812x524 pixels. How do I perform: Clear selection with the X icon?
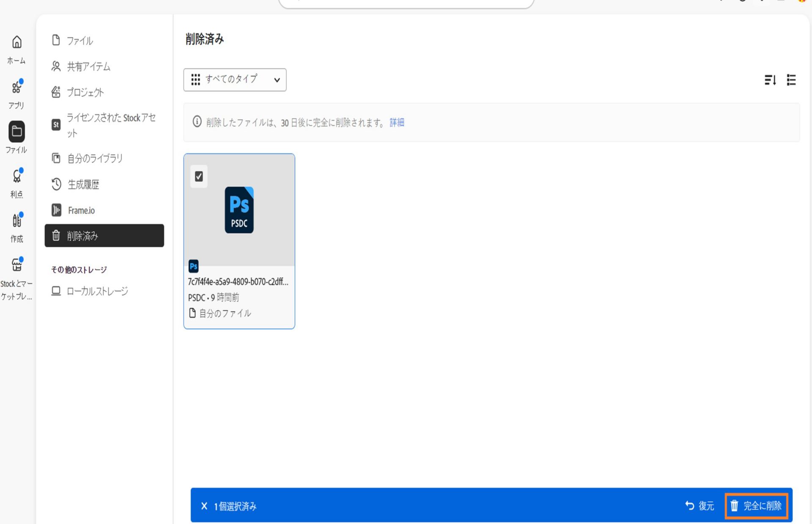[x=204, y=506]
